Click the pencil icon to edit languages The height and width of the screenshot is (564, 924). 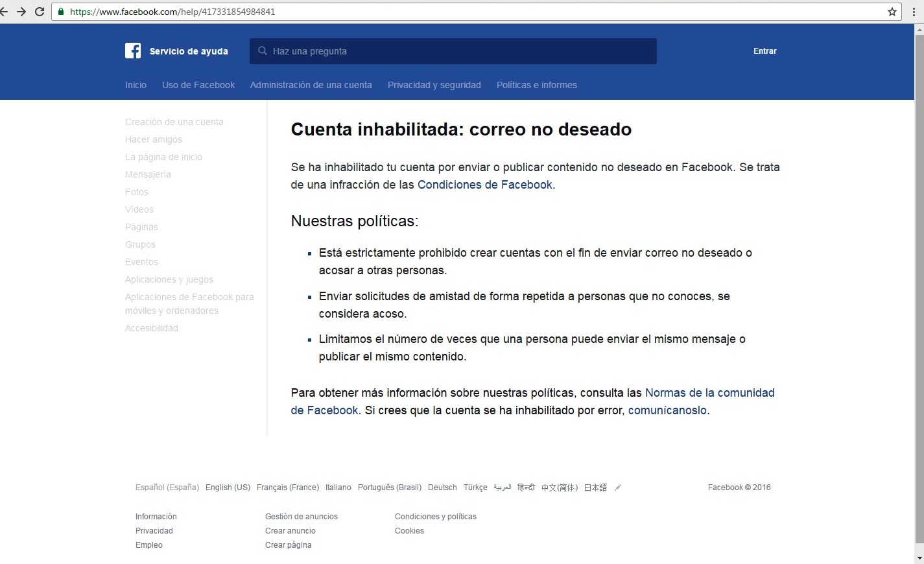click(618, 488)
